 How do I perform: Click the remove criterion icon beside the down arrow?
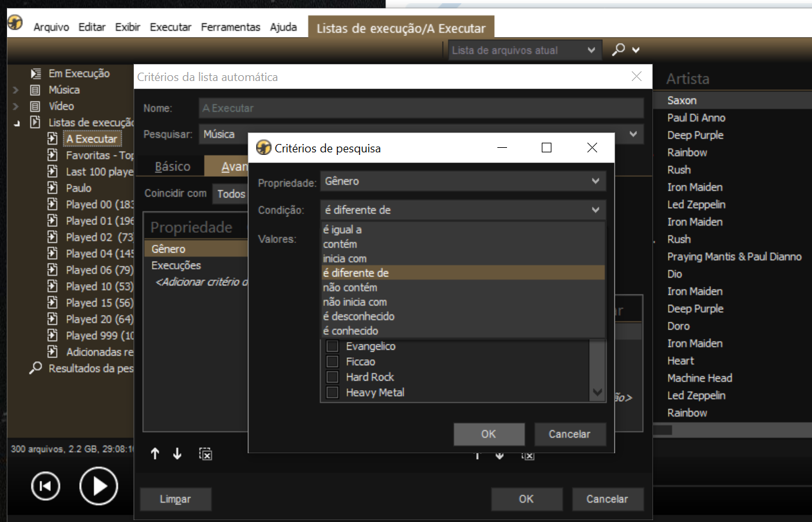tap(205, 454)
